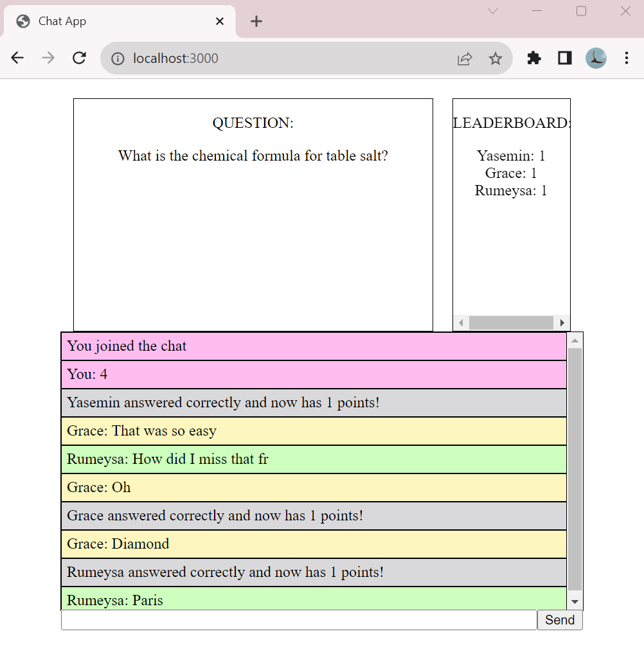Click the "You: 4" message
Screen dimensions: 644x654
(x=314, y=375)
